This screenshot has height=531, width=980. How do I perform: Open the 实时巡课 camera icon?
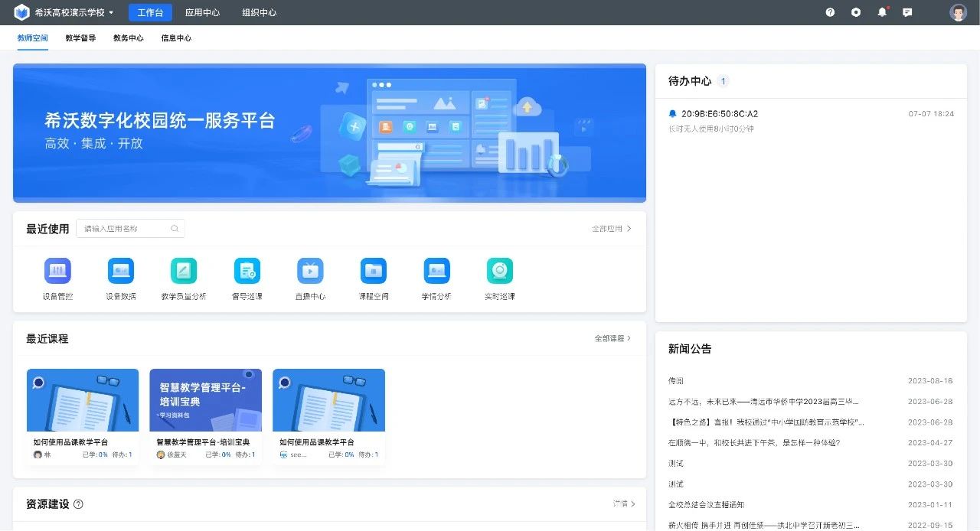[500, 272]
